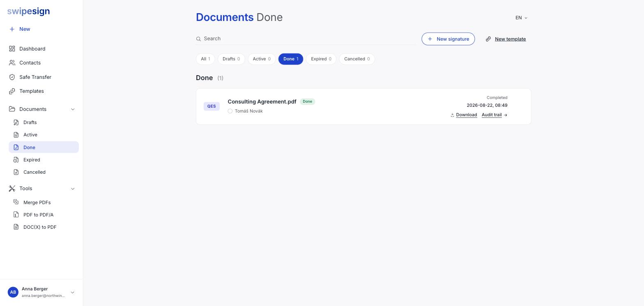Open Done in the sidebar
This screenshot has height=306, width=644.
[x=44, y=147]
